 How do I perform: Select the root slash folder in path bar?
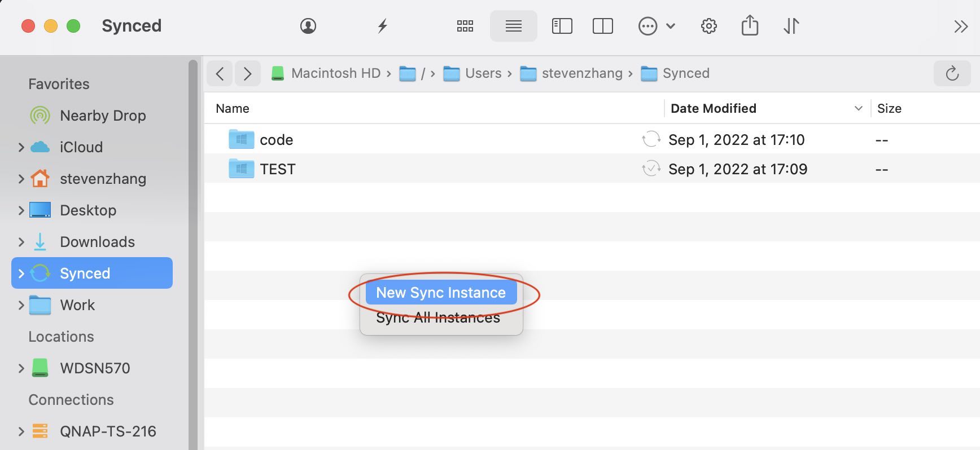[x=412, y=73]
